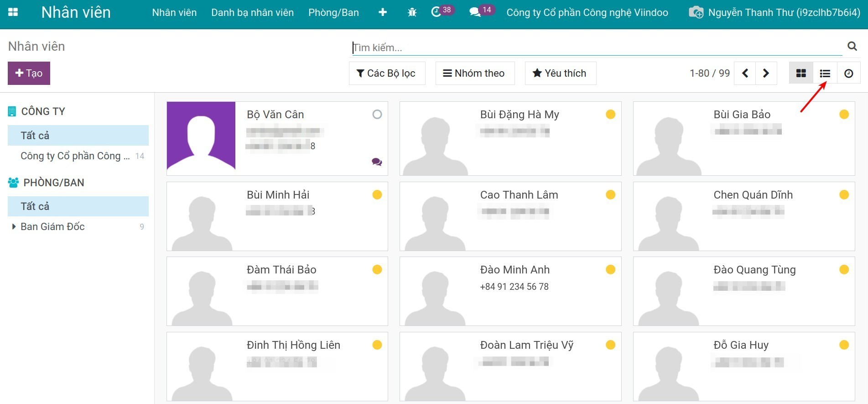Click the search magnifier icon
Viewport: 868px width, 404px height.
tap(852, 46)
